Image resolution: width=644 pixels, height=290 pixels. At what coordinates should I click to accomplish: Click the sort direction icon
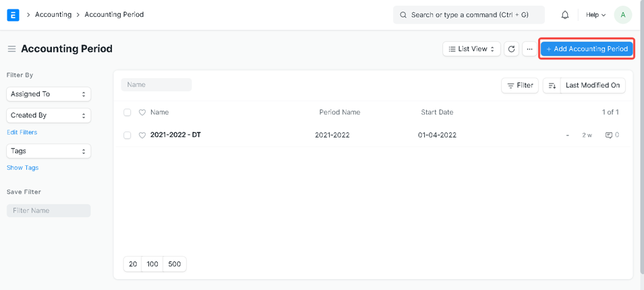(x=552, y=86)
